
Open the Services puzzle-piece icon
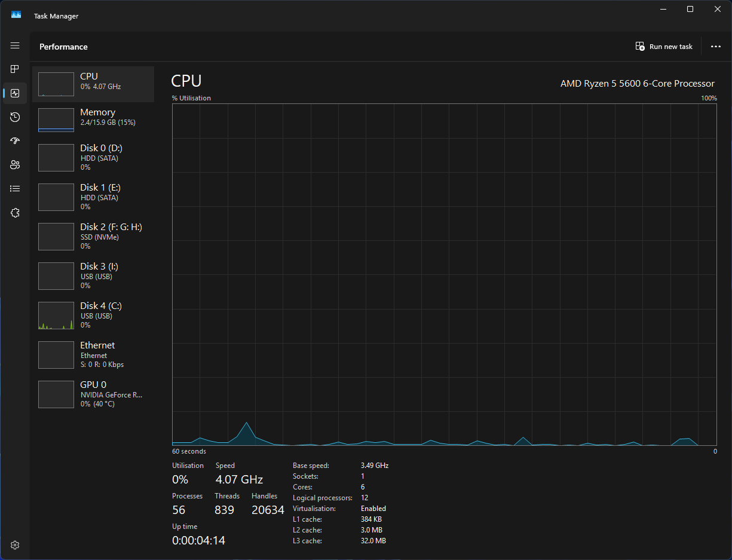click(14, 212)
